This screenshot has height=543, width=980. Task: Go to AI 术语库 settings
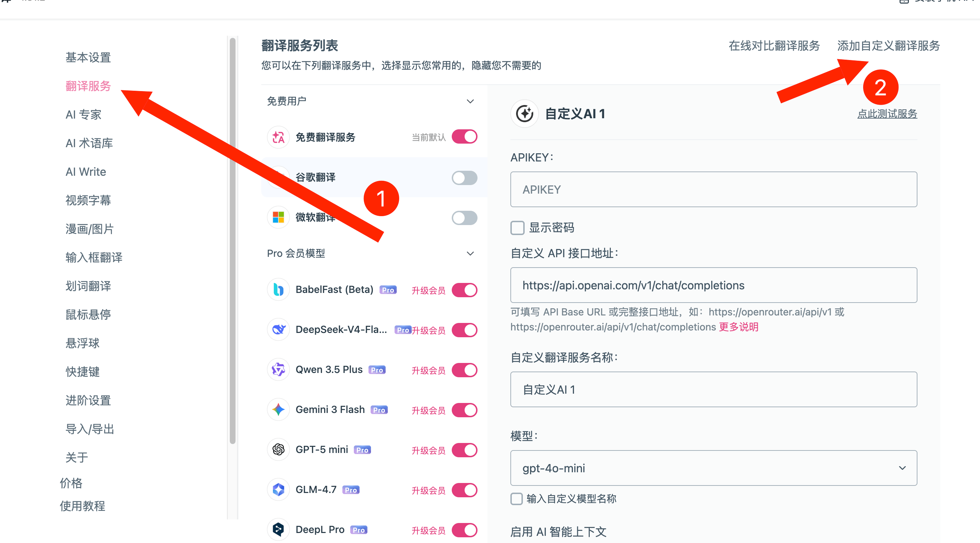point(89,143)
